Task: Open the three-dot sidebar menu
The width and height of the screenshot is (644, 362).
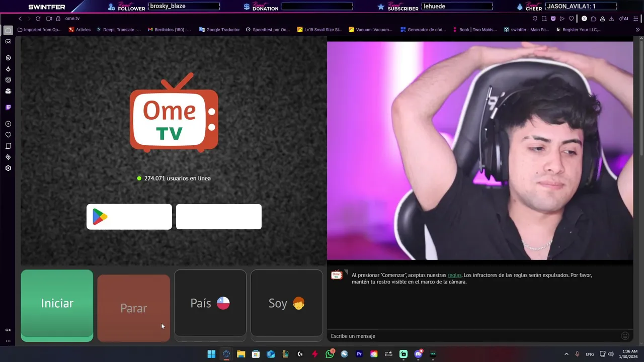Action: tap(8, 341)
